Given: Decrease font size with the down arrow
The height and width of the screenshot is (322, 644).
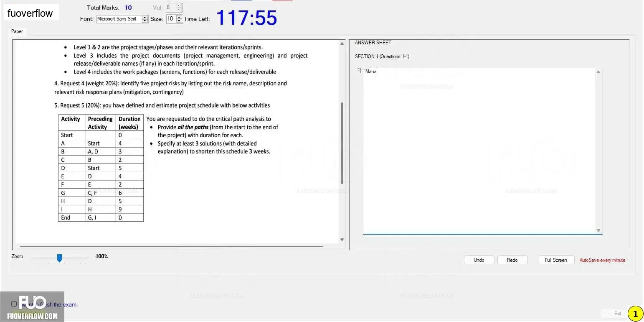Looking at the screenshot, I should click(179, 21).
